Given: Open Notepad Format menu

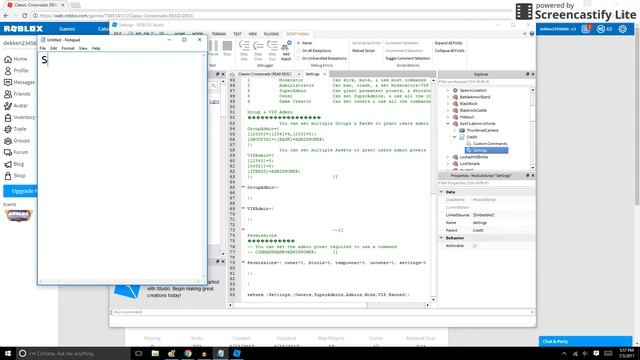Looking at the screenshot, I should coord(68,48).
